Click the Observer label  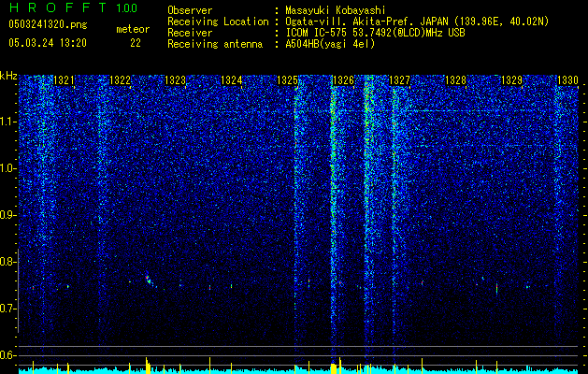pyautogui.click(x=190, y=10)
